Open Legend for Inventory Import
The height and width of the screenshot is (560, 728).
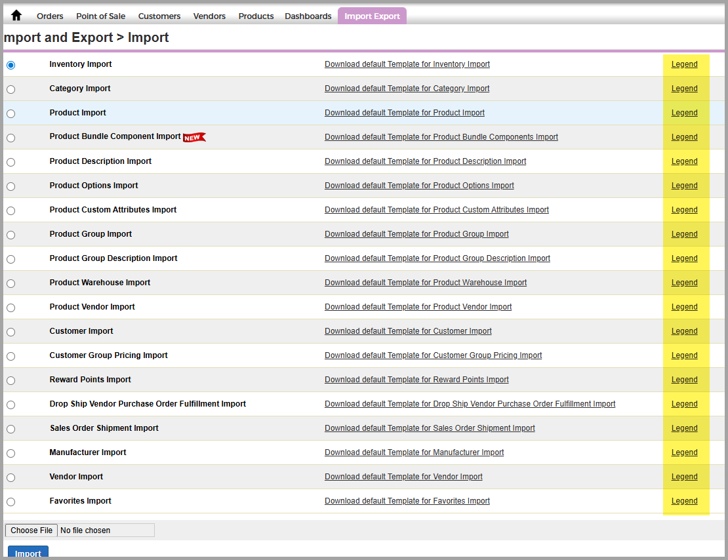point(684,64)
